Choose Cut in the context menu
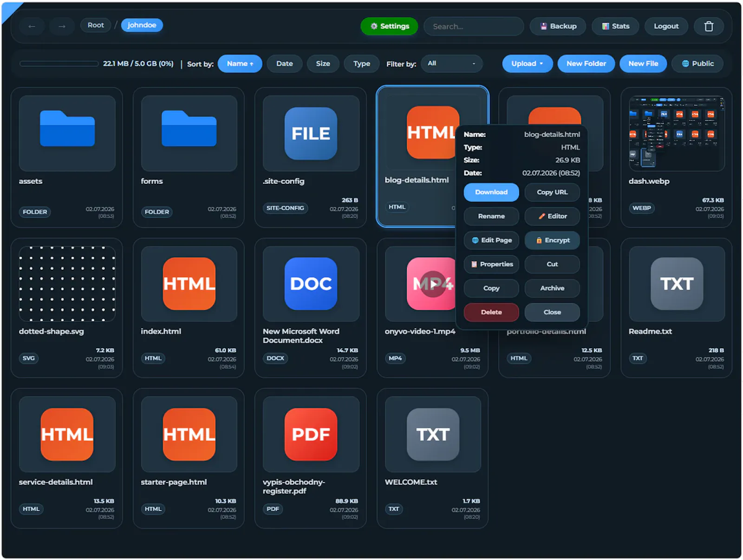Viewport: 743px width, 560px height. pos(552,264)
